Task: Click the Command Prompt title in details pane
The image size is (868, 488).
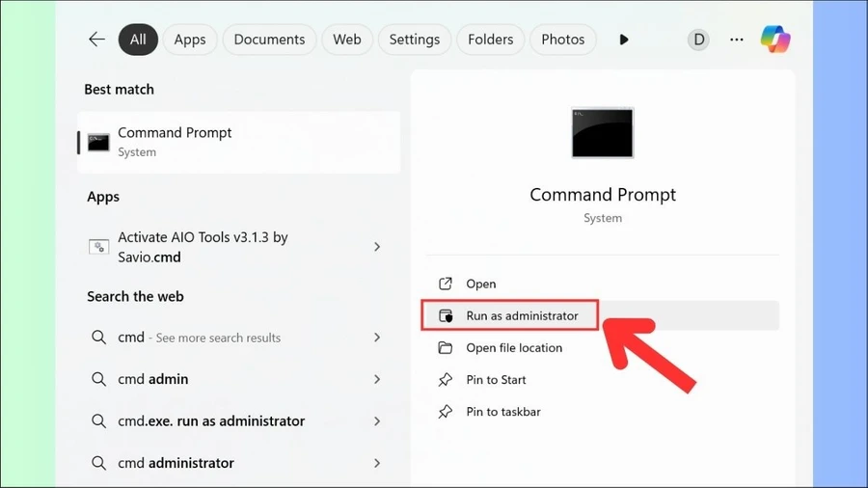Action: [x=602, y=195]
